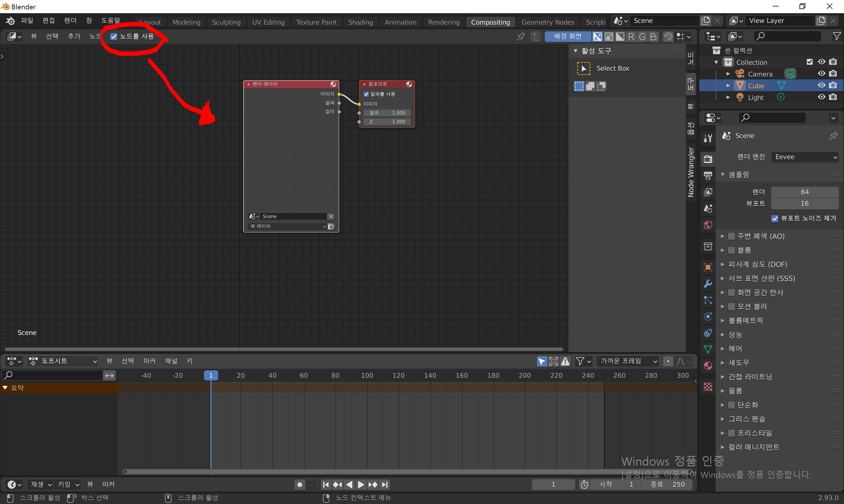844x504 pixels.
Task: Open the Render properties tab icon
Action: [x=708, y=159]
